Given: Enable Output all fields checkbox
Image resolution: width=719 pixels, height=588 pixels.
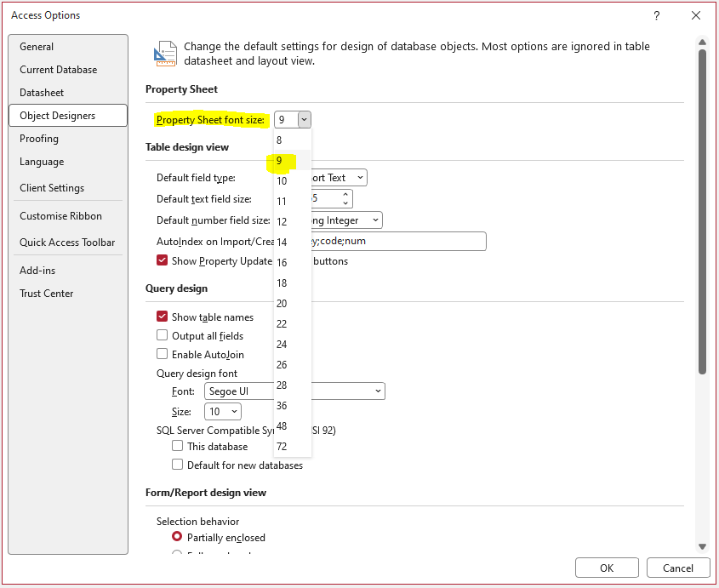Looking at the screenshot, I should coord(162,335).
